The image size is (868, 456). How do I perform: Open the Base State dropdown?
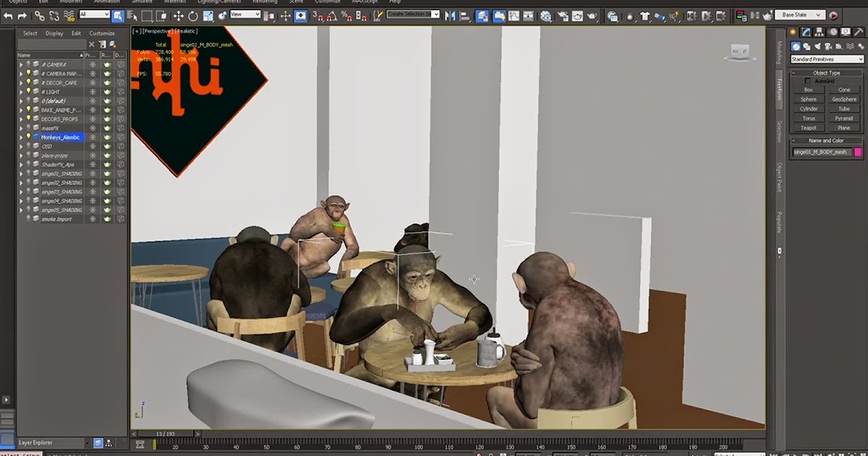(800, 14)
